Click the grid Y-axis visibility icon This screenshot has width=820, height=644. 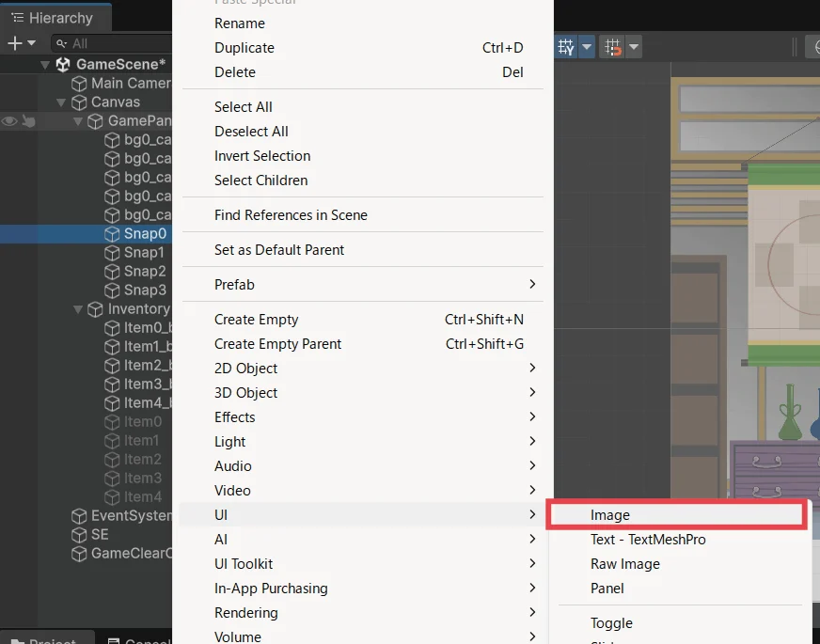(566, 47)
